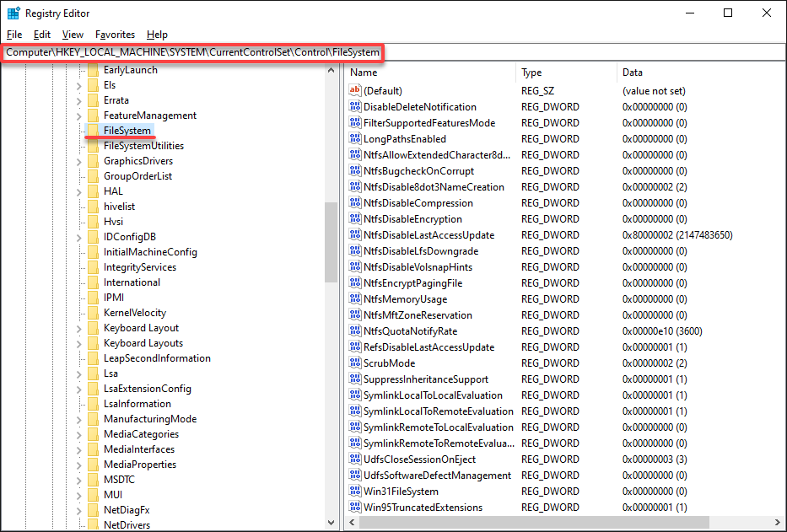The width and height of the screenshot is (787, 532).
Task: Click the Lsa folder icon
Action: coord(93,373)
